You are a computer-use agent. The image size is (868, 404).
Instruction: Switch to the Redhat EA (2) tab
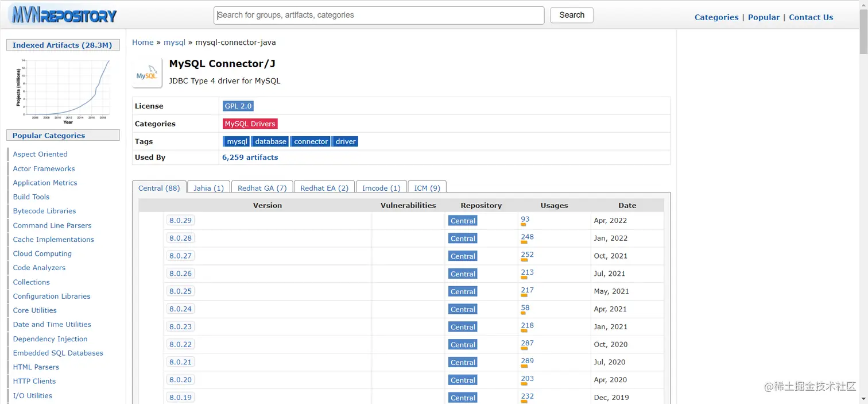(324, 188)
